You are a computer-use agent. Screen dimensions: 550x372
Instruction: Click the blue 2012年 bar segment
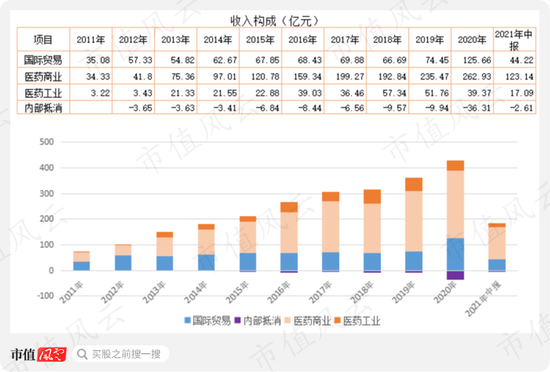click(123, 263)
